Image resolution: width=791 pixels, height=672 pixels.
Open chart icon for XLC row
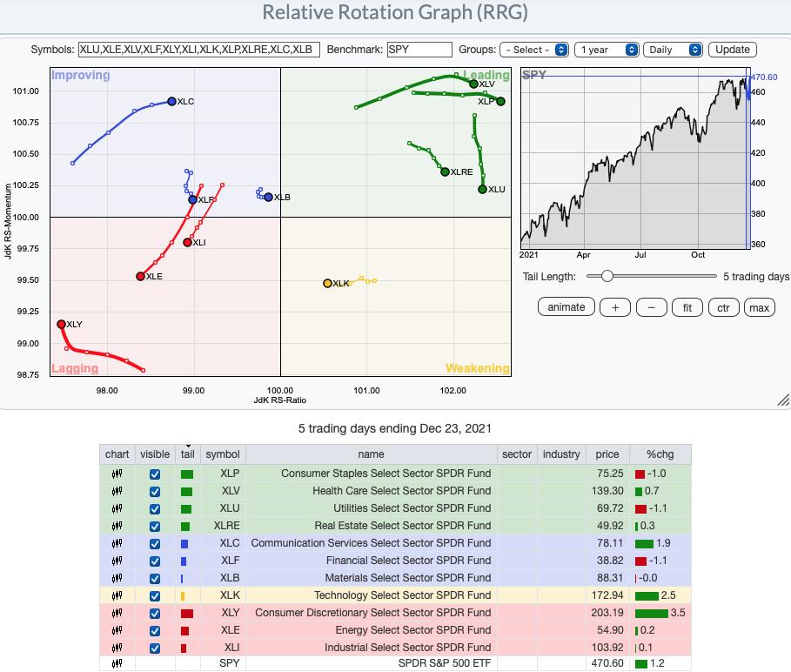117,543
